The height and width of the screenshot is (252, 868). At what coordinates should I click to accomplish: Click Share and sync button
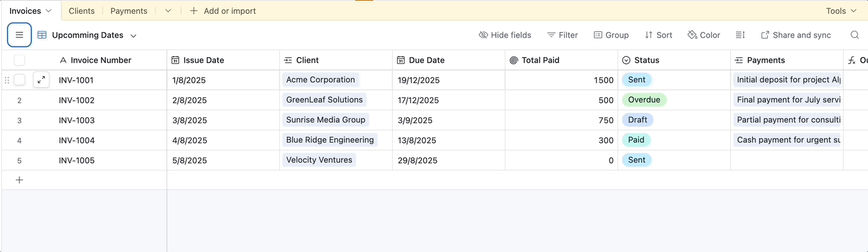[795, 35]
